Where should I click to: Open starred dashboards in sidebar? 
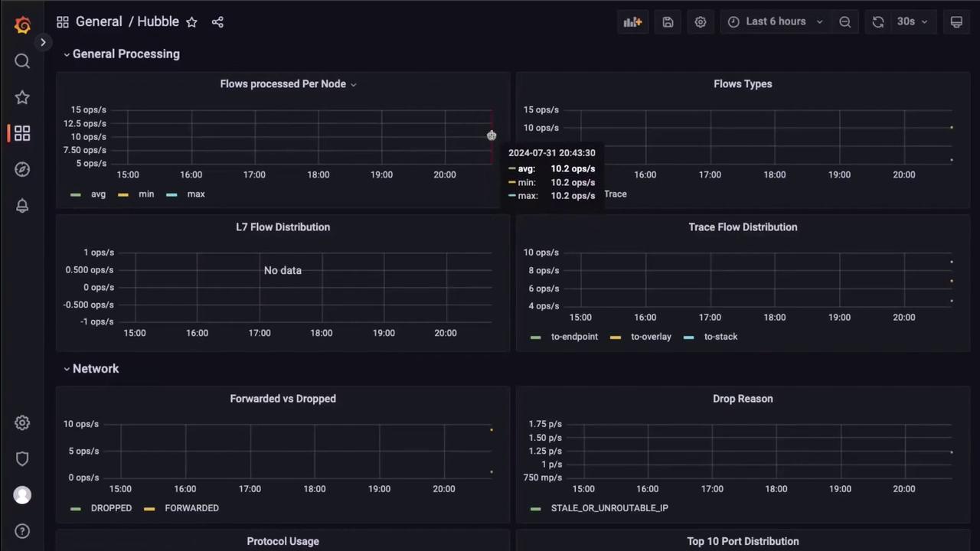pos(22,97)
